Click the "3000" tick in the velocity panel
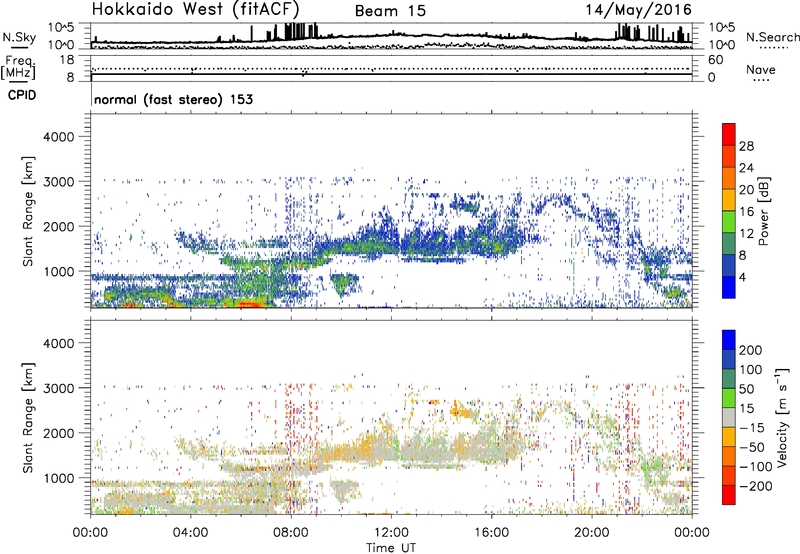The image size is (800, 554). [58, 388]
